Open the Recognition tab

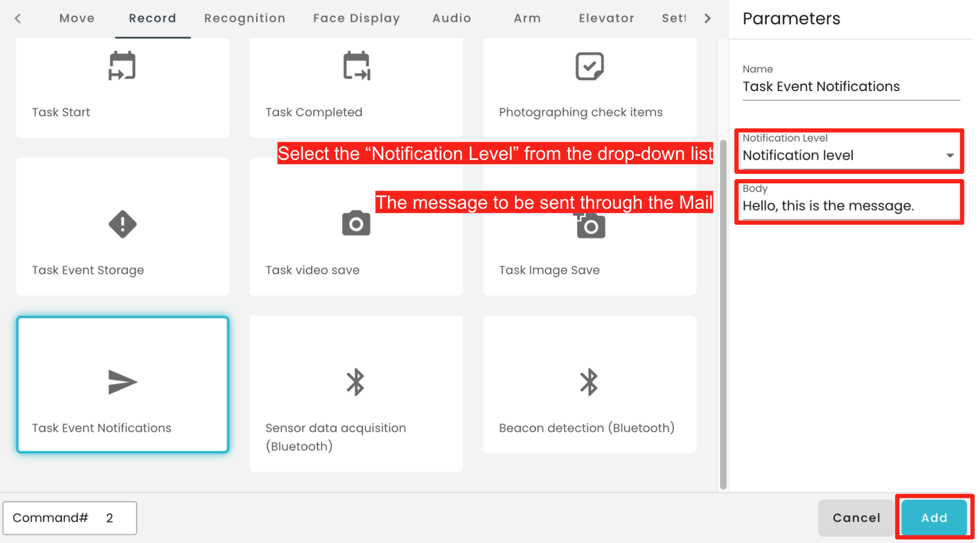tap(245, 18)
